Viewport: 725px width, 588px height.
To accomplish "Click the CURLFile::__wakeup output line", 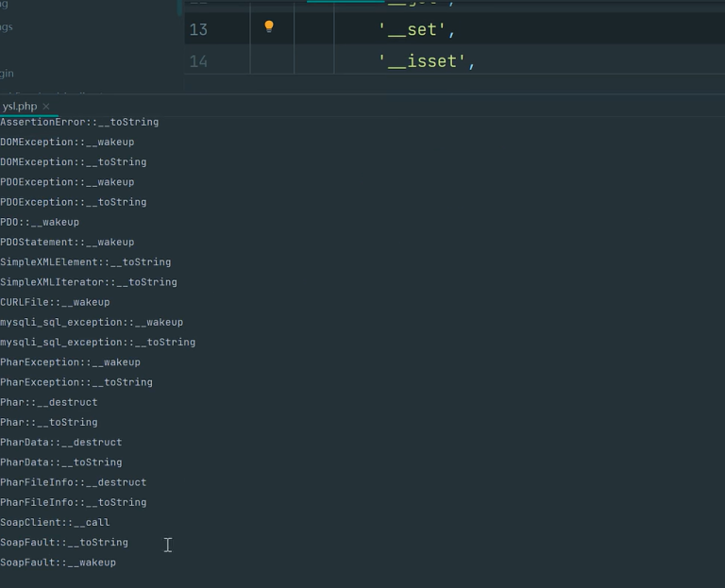I will tap(55, 302).
